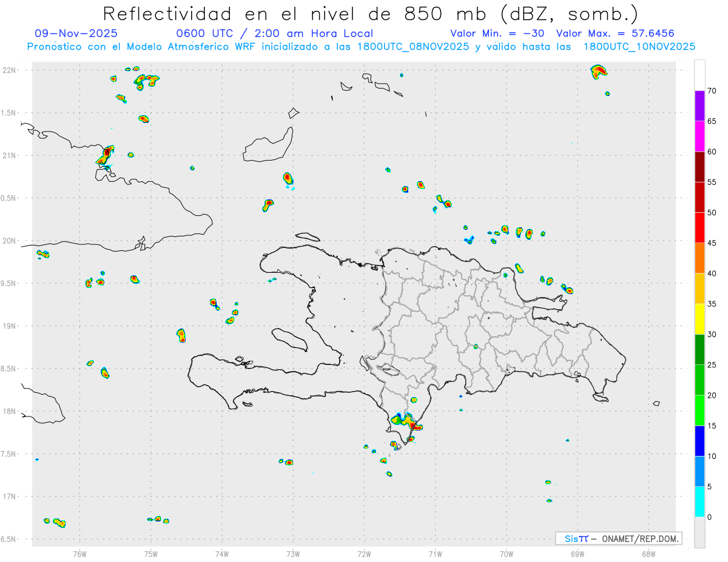Click the 'SisTT - ONAMET/REP.DOM.' credit box

click(x=619, y=538)
